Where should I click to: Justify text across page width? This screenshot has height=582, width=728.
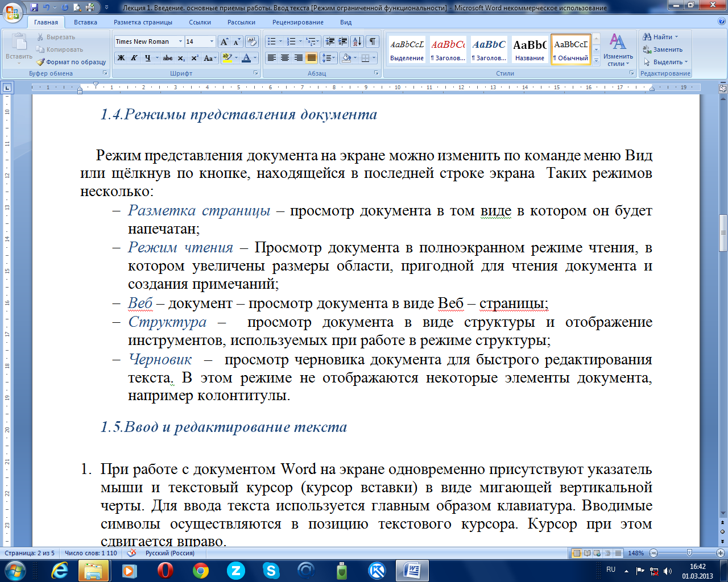311,58
